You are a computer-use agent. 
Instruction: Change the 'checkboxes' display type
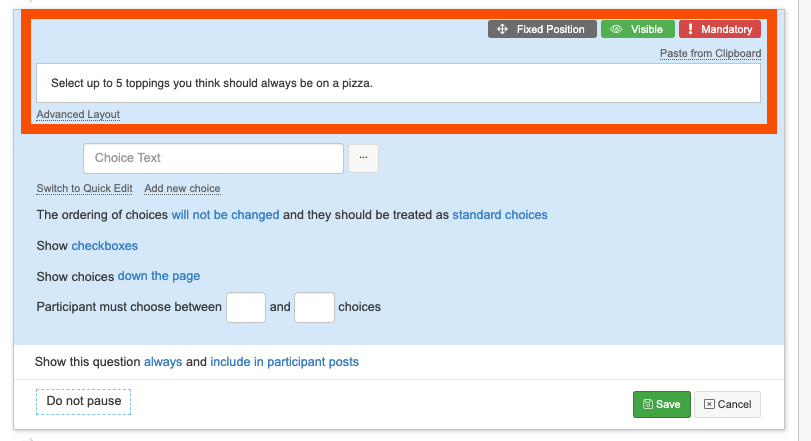coord(104,246)
